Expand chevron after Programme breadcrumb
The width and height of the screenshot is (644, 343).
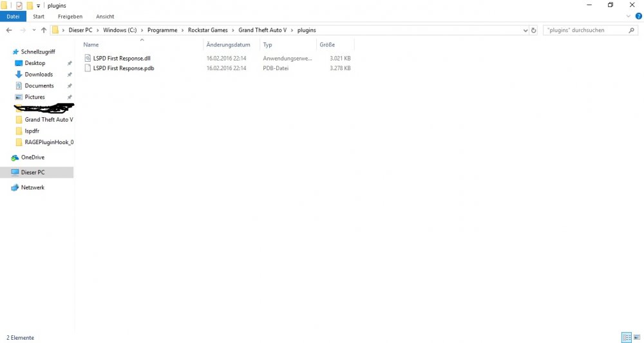pos(183,30)
